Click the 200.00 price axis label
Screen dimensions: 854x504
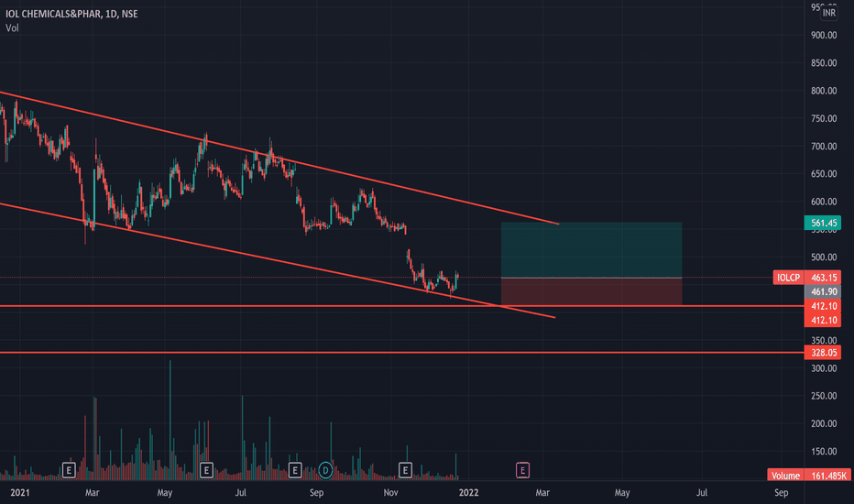[x=824, y=424]
